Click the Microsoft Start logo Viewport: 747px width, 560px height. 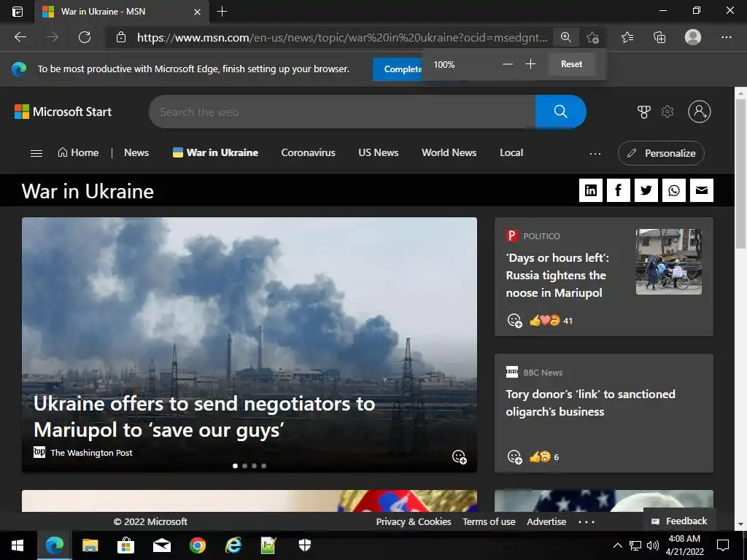[63, 112]
